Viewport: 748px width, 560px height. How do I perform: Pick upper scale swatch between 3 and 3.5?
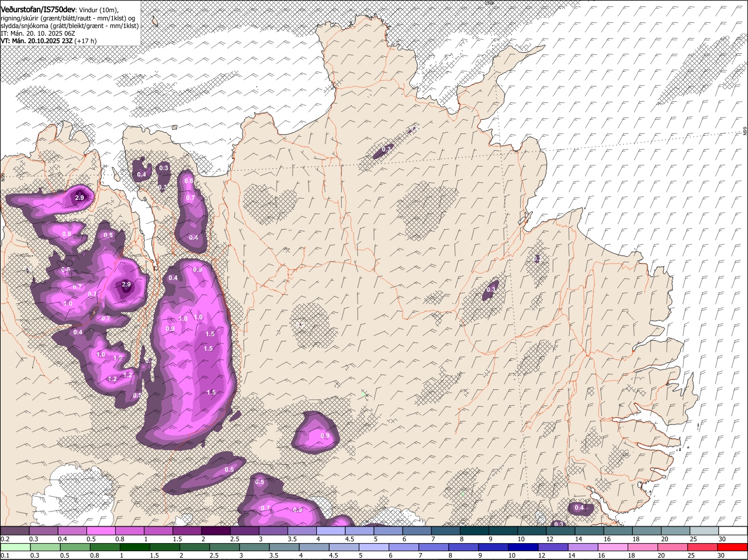click(x=272, y=531)
